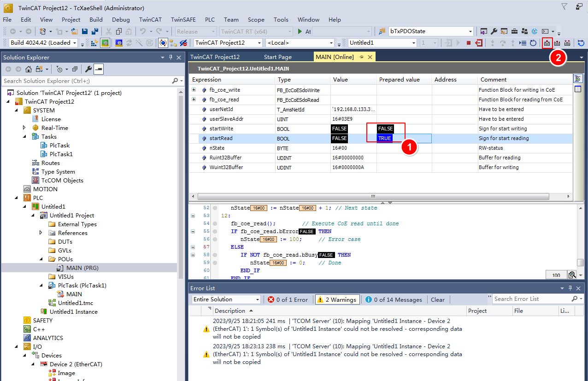Switch declaration view to the tabular mode icon

pyautogui.click(x=577, y=89)
